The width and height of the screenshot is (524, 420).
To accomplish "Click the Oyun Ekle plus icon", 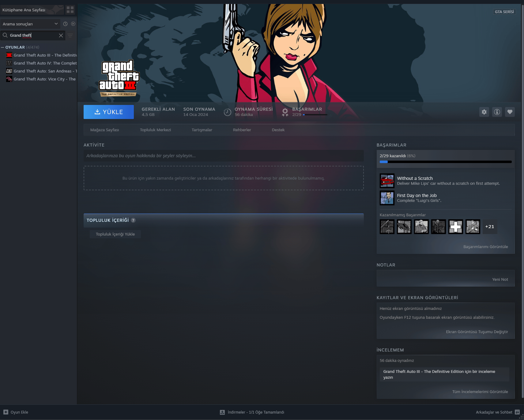I will (x=6, y=412).
